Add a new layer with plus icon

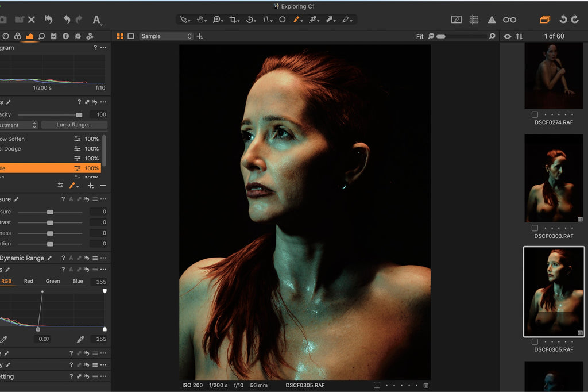[90, 186]
